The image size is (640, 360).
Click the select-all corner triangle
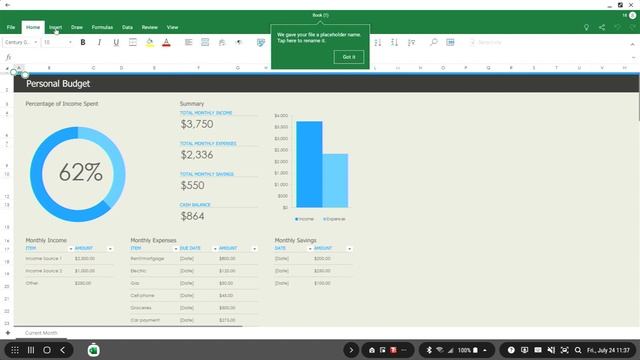coord(7,68)
